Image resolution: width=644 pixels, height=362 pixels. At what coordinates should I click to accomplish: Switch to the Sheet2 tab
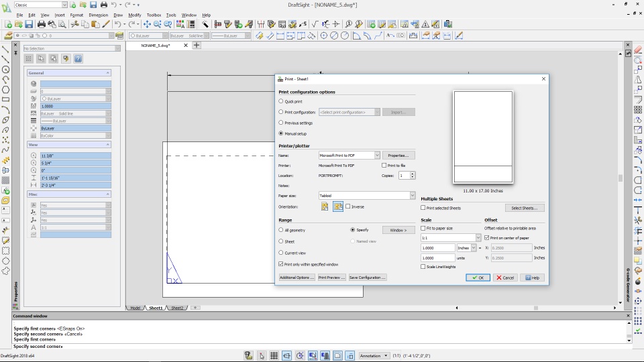click(x=177, y=308)
